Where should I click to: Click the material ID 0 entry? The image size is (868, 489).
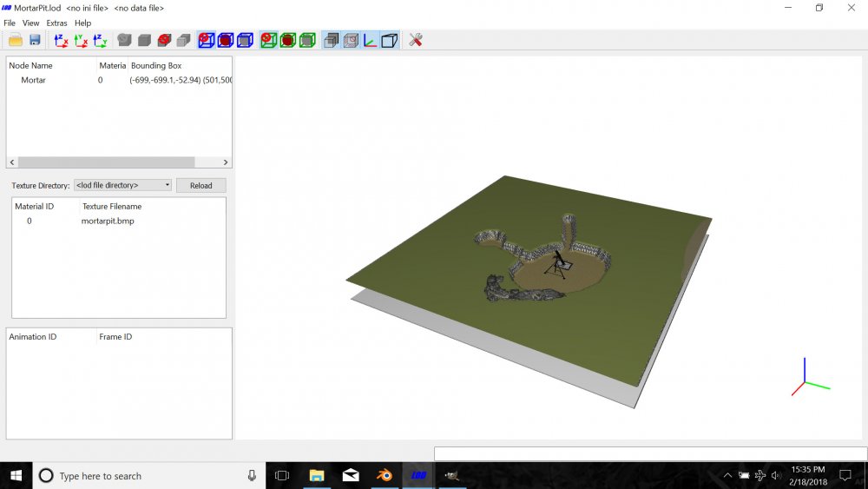[x=30, y=221]
